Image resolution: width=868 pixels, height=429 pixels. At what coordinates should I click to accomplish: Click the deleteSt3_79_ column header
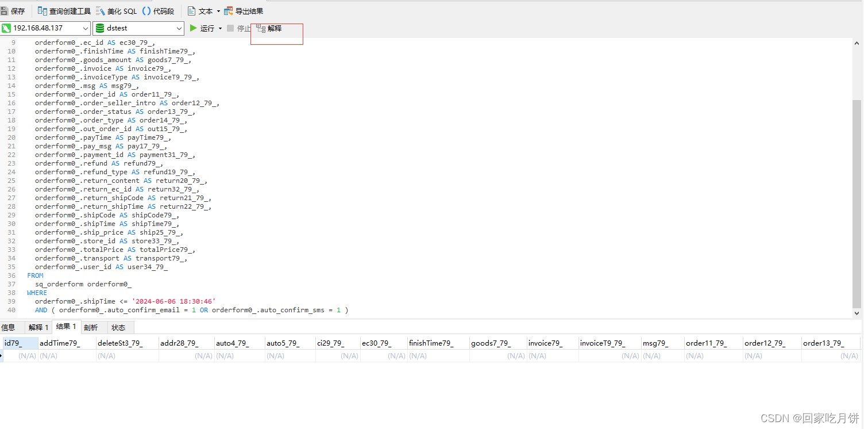tap(128, 343)
